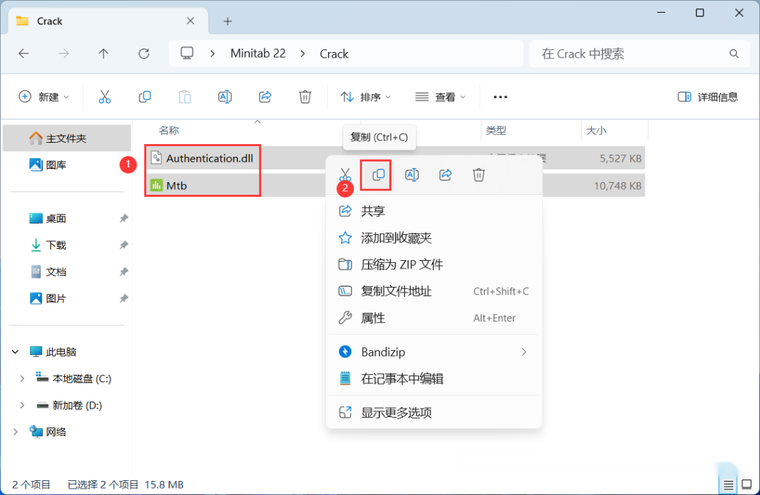Open 主文件夹 in the sidebar
Screen dimensions: 760x495
pos(67,138)
